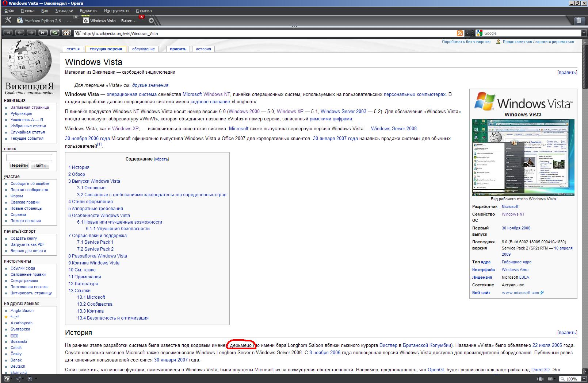Open the Виджеты menu
588x383 pixels.
tap(88, 11)
